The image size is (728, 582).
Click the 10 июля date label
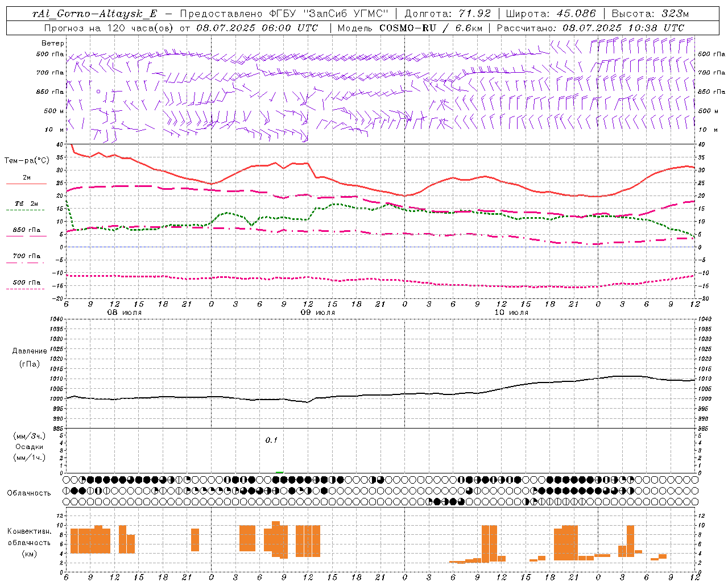click(x=511, y=313)
